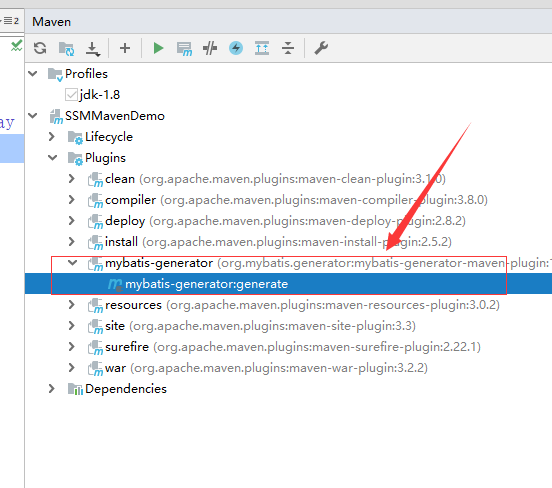Expand the deploy plugin
The width and height of the screenshot is (552, 488).
[71, 221]
